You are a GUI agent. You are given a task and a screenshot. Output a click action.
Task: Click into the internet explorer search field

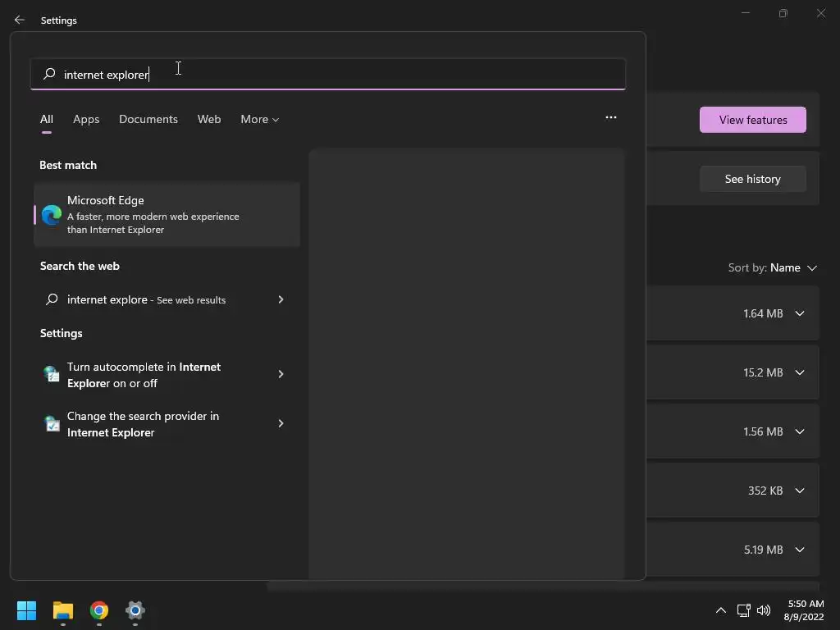[x=328, y=74]
